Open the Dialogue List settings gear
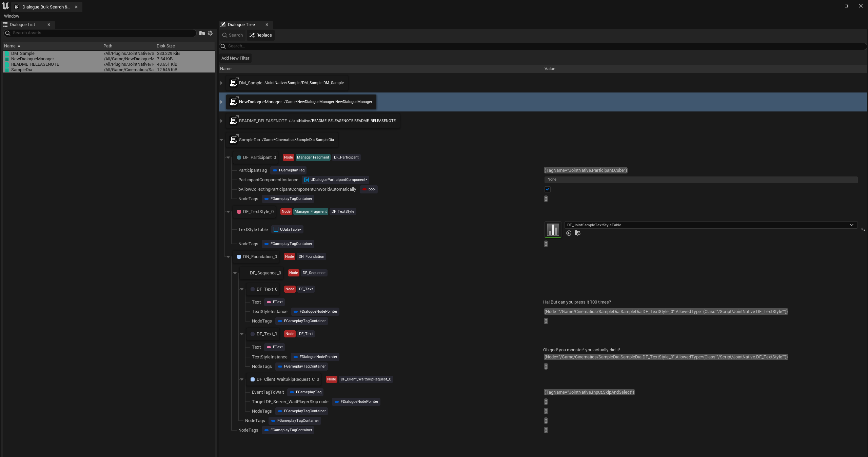Viewport: 868px width, 457px height. tap(210, 33)
